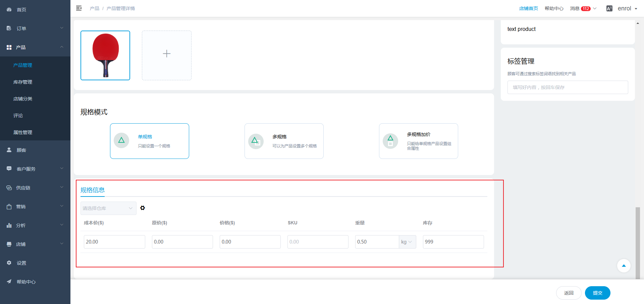The height and width of the screenshot is (304, 644).
Task: Click the red paddle product thumbnail
Action: [x=105, y=55]
